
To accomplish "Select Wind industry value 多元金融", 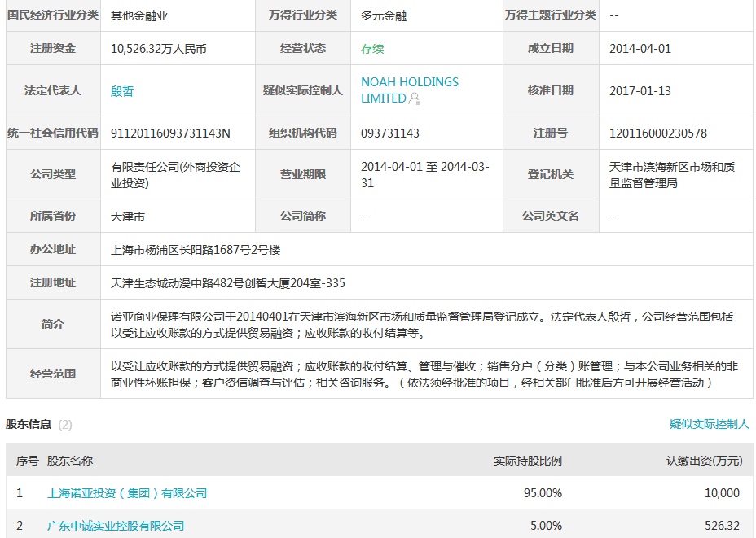I will tap(384, 16).
